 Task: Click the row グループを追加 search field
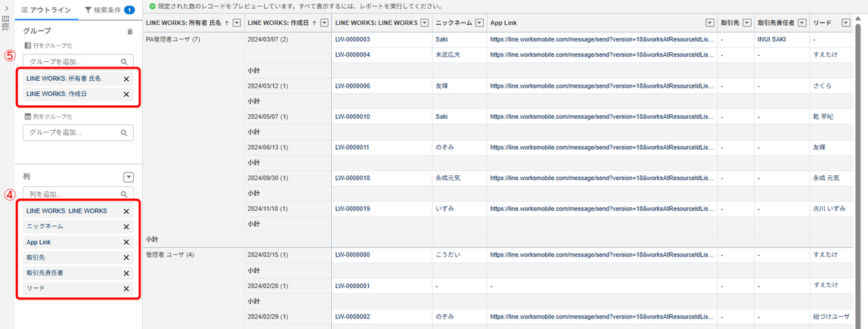[78, 62]
